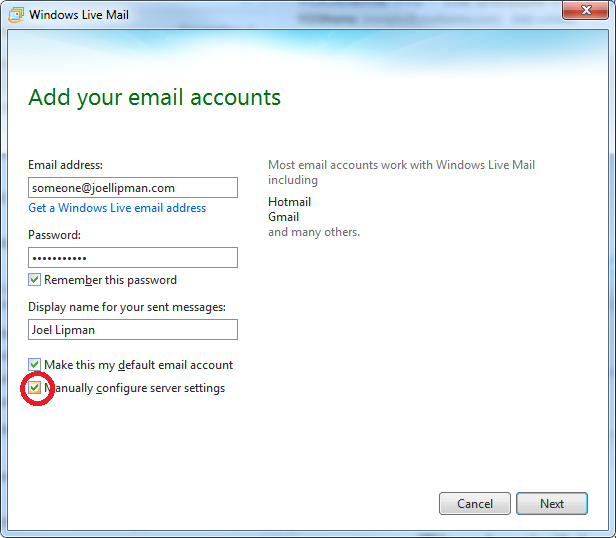This screenshot has height=538, width=616.
Task: Focus the Password input field
Action: pos(133,258)
